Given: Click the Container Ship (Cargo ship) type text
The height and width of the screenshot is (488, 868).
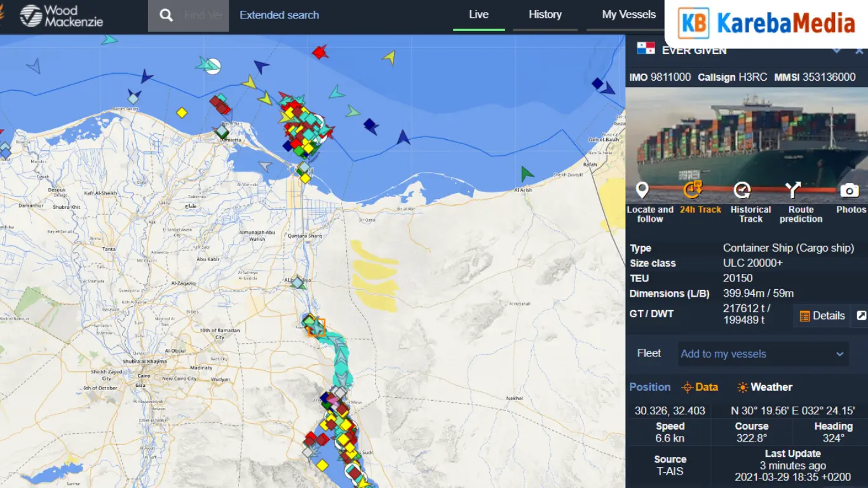Looking at the screenshot, I should (789, 248).
